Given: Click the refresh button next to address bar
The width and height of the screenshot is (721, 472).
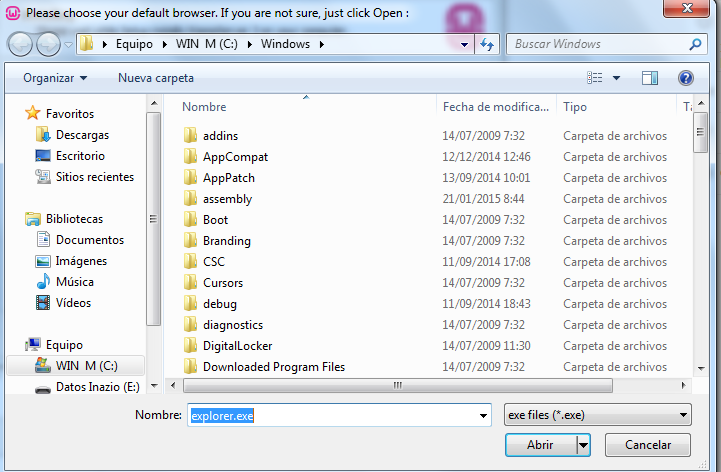Looking at the screenshot, I should click(x=487, y=45).
